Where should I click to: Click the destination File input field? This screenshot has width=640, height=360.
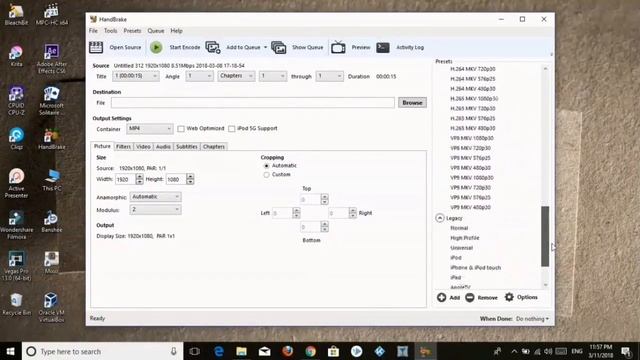(253, 103)
